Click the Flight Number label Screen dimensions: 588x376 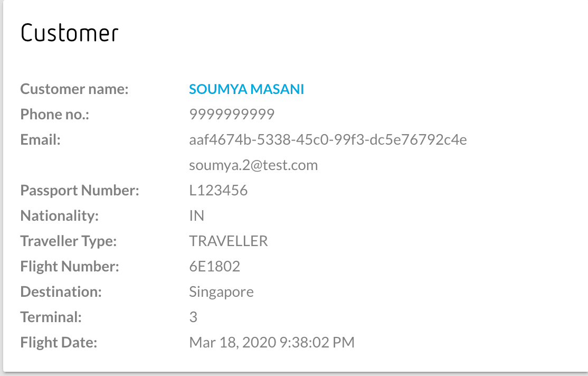70,267
